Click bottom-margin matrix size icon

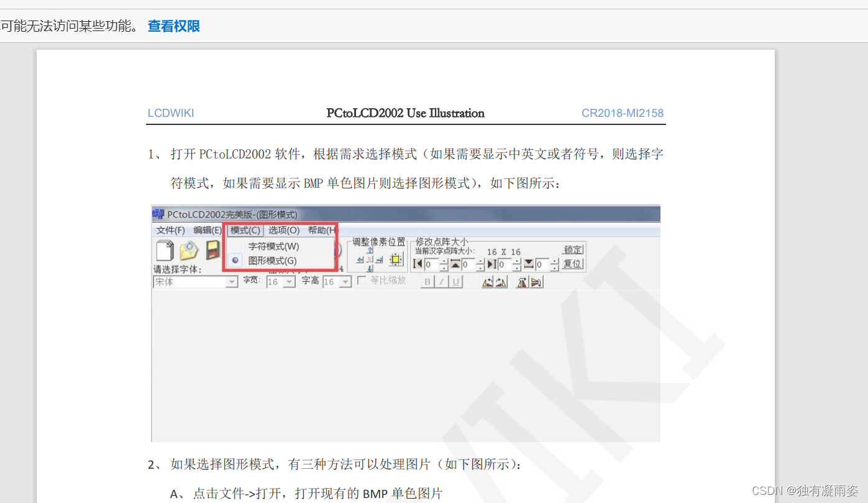coord(529,264)
